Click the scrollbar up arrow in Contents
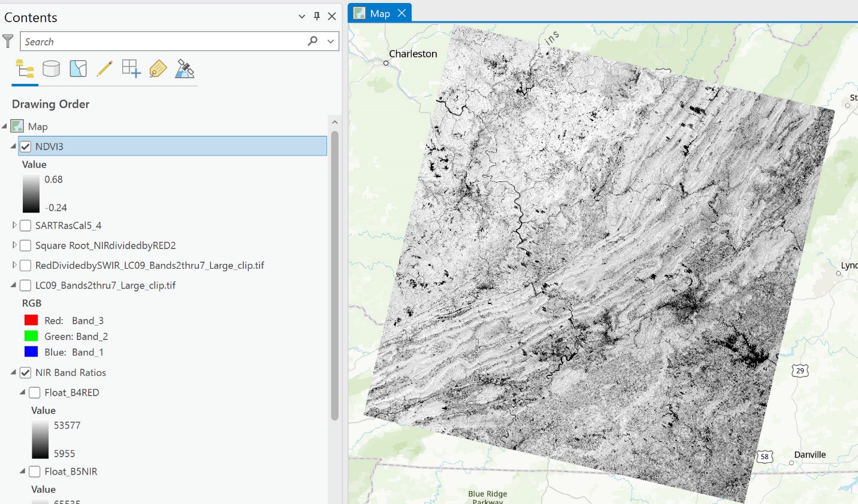The height and width of the screenshot is (504, 858). (x=335, y=122)
